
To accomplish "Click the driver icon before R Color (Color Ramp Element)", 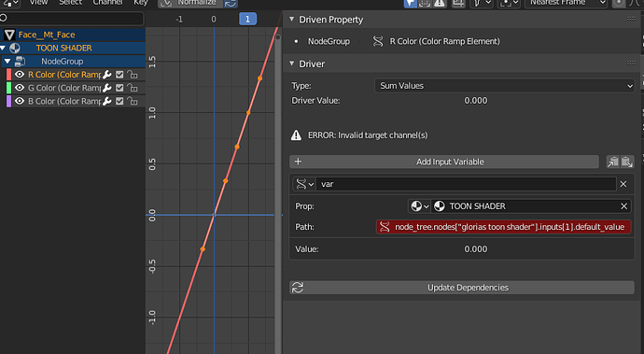I will click(x=378, y=41).
